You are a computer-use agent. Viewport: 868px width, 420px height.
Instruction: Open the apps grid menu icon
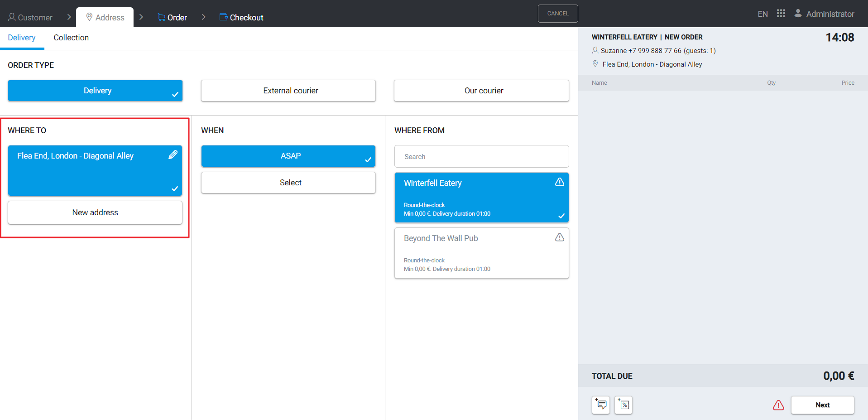pos(781,14)
